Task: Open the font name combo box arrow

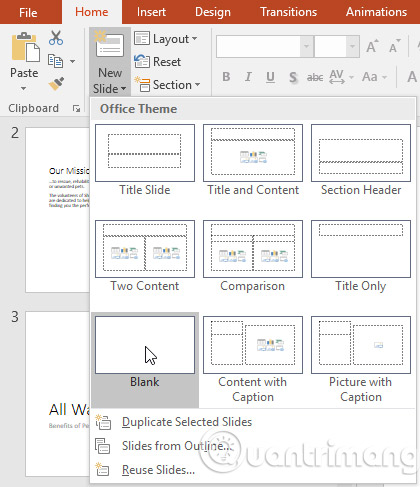Action: point(306,46)
